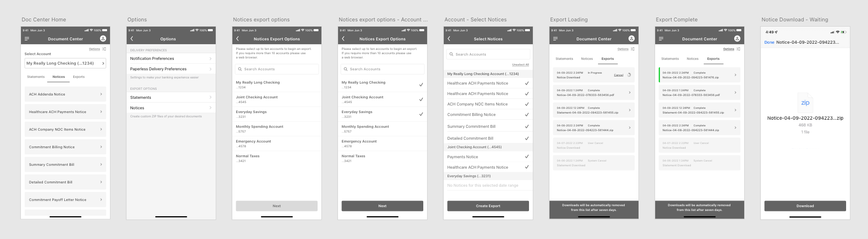Click the blue zip file icon

(805, 103)
